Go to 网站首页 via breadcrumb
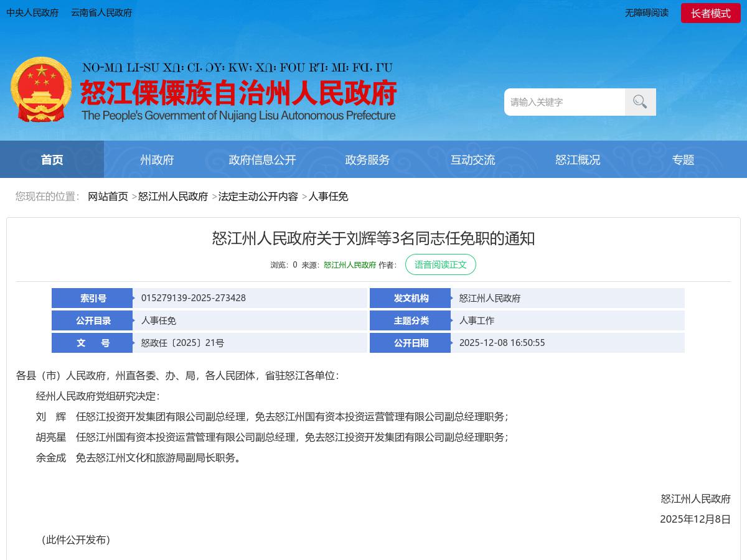747x560 pixels. tap(109, 197)
